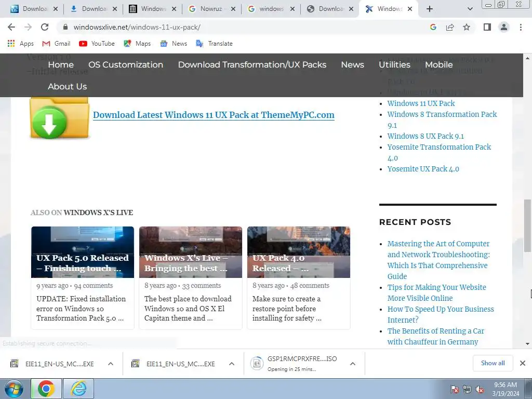The height and width of the screenshot is (399, 532).
Task: Open Mastering the Art of Computer post
Action: [x=438, y=260]
